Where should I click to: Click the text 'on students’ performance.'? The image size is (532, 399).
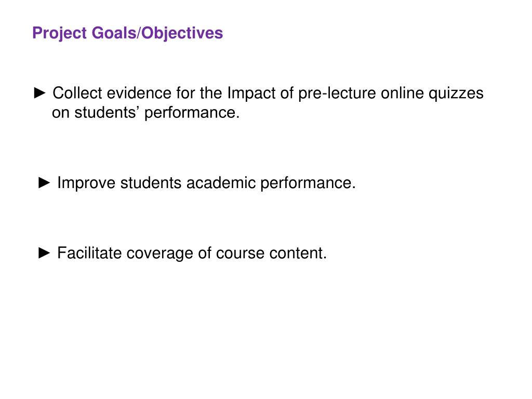(145, 113)
